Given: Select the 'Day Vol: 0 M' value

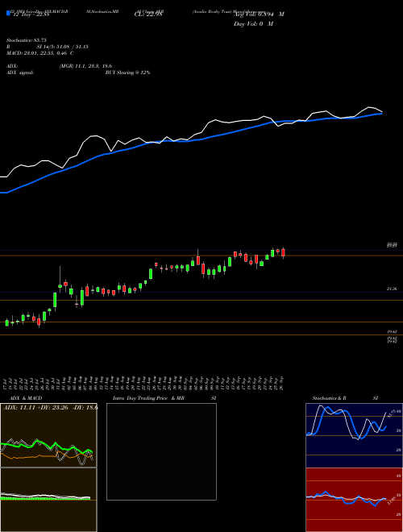Looking at the screenshot, I should pos(253,24).
